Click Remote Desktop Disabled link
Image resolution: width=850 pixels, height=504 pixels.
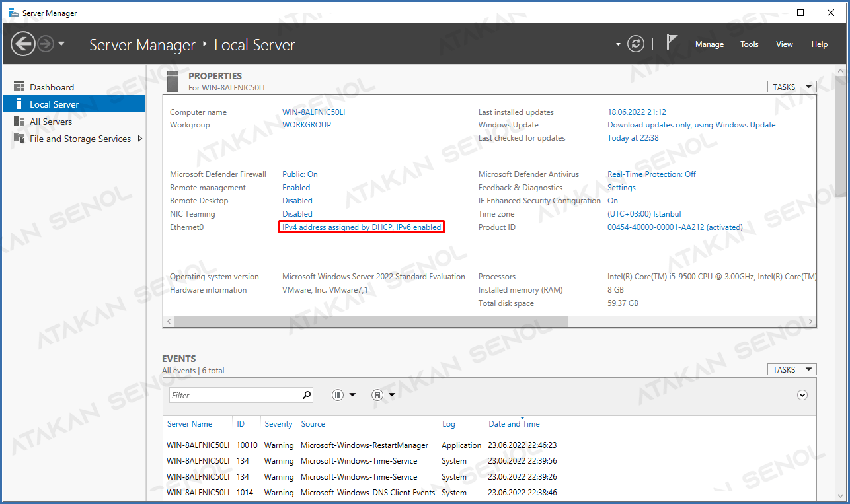pyautogui.click(x=297, y=201)
